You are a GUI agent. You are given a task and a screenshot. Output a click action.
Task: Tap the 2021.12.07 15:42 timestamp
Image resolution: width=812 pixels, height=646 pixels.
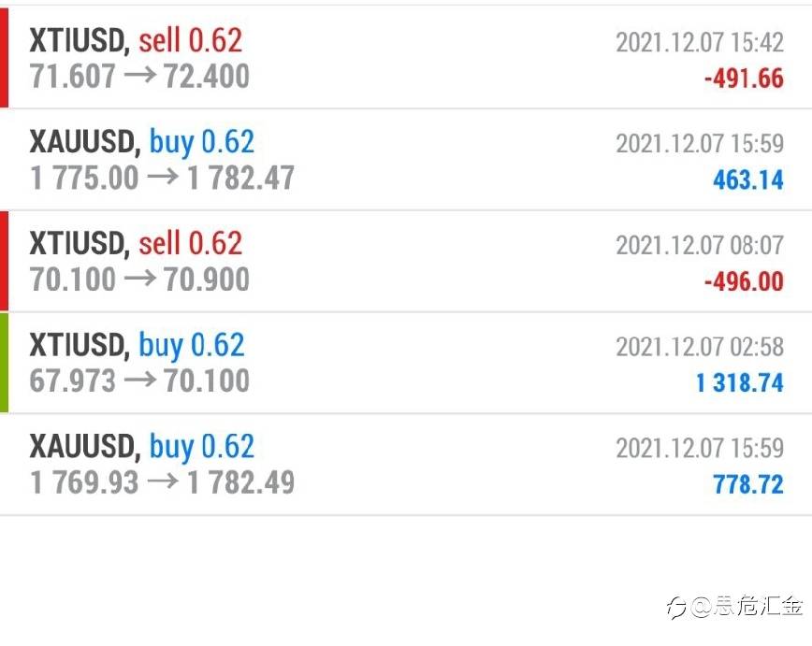coord(700,42)
